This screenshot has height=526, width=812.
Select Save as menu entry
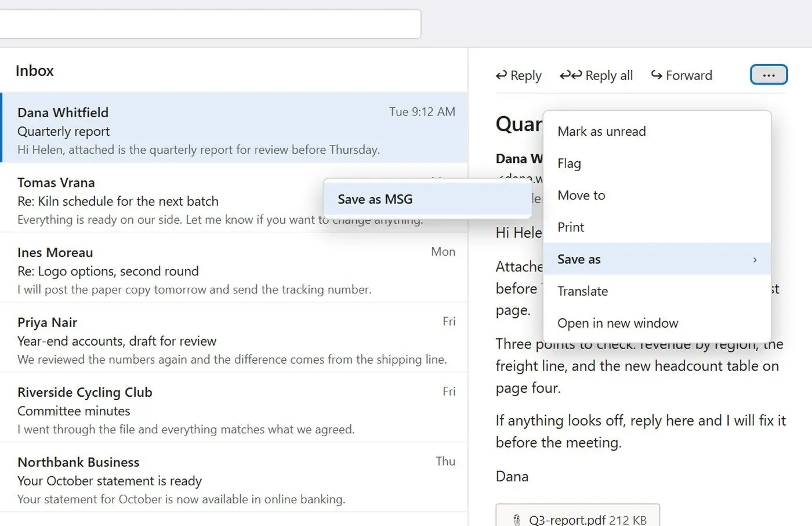coord(657,259)
